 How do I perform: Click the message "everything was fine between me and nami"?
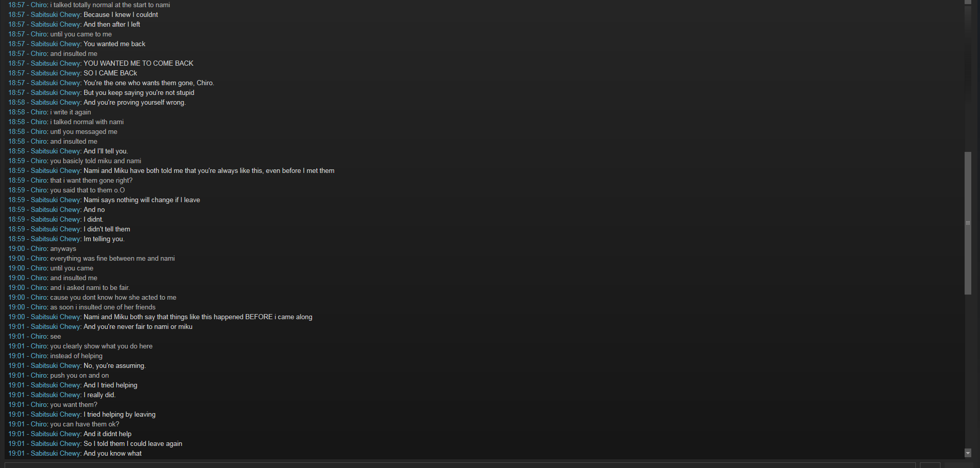112,258
